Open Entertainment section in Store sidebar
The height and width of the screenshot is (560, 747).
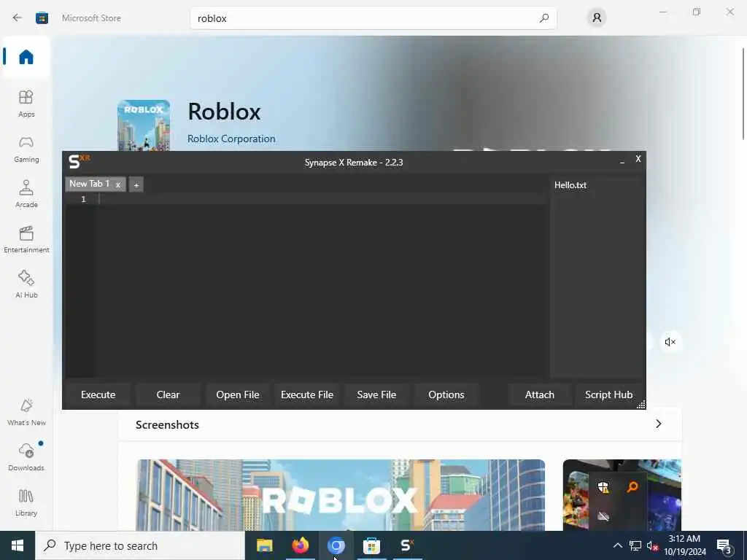(x=26, y=239)
